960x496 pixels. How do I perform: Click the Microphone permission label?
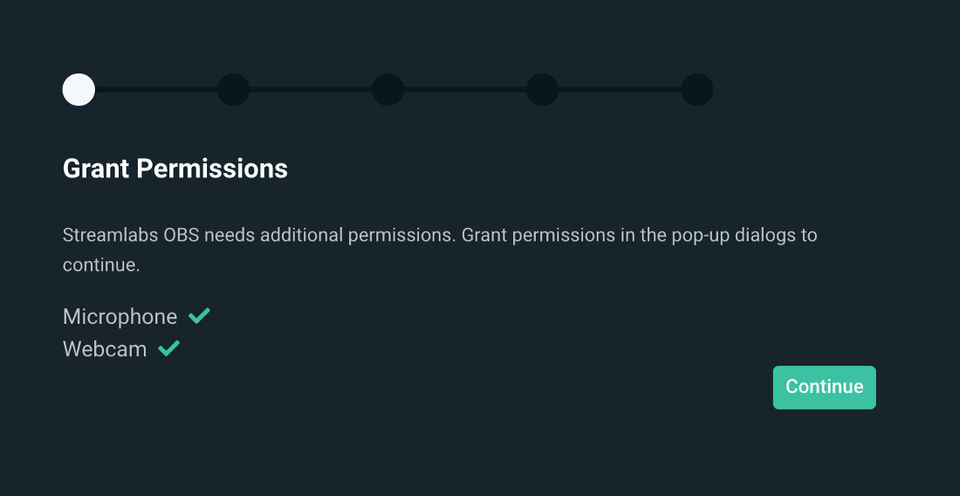(x=120, y=317)
